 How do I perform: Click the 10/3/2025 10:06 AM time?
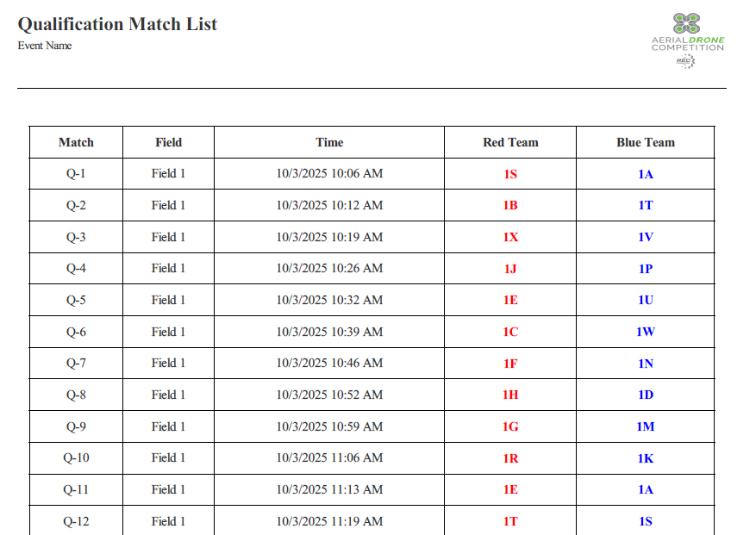coord(329,173)
